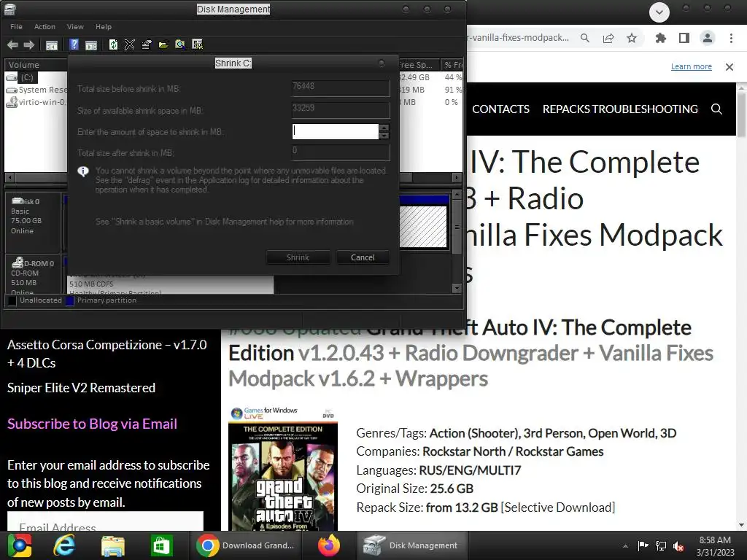Click the GTA IV cover thumbnail
747x560 pixels.
(x=283, y=469)
